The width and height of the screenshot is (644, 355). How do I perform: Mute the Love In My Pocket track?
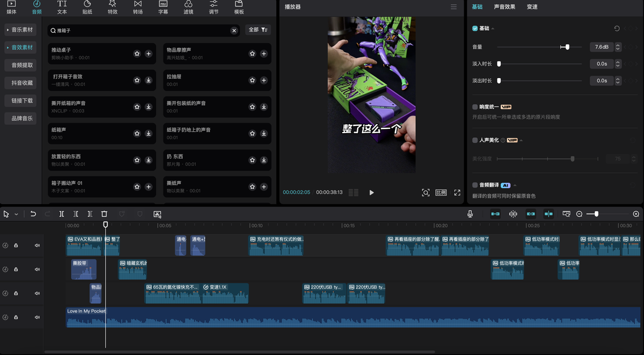pos(37,317)
